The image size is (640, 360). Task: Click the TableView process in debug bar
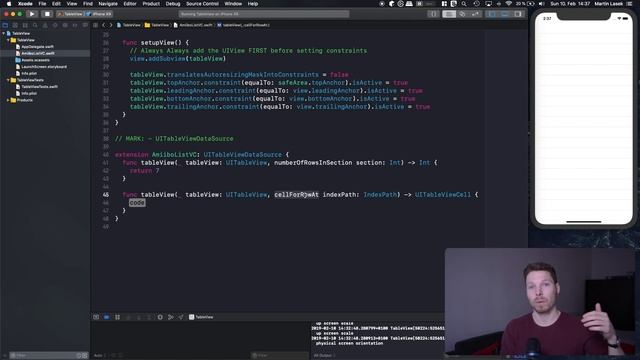coord(201,317)
